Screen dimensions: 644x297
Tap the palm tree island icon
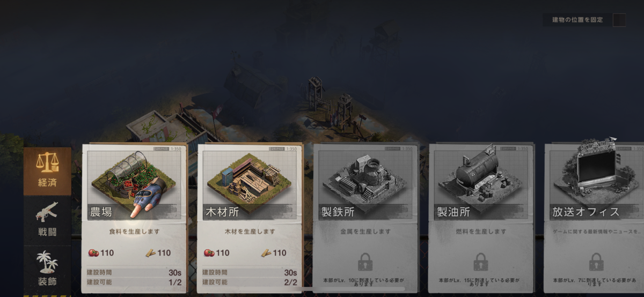(47, 261)
